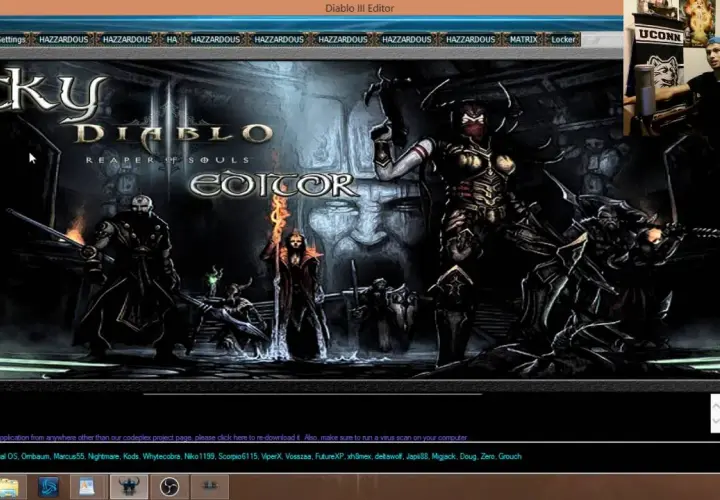The image size is (720, 500).
Task: Click the credit name FutureXP
Action: (329, 456)
